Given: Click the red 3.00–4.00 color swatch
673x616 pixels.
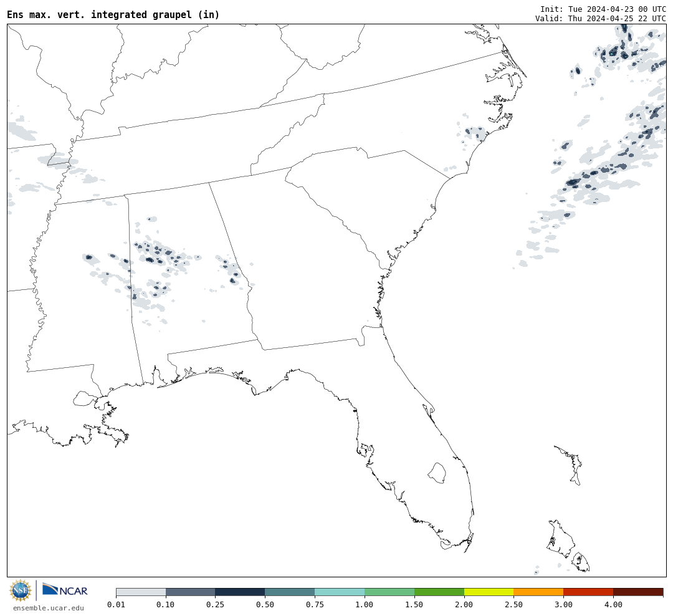Looking at the screenshot, I should click(588, 592).
